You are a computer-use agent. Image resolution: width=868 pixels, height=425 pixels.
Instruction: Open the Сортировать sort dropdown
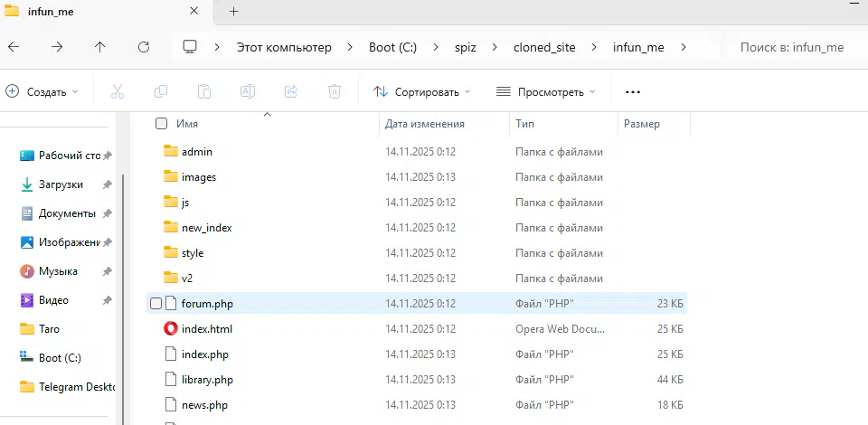[422, 91]
